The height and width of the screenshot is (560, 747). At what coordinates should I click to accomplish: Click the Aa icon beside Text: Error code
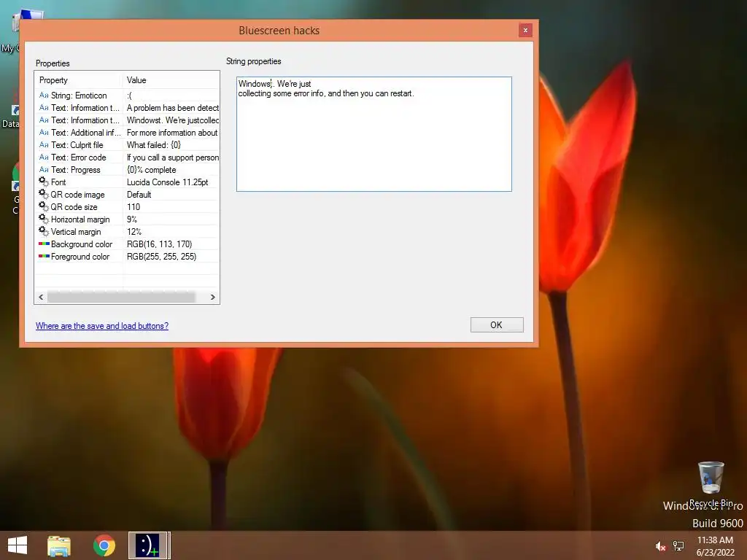[44, 157]
